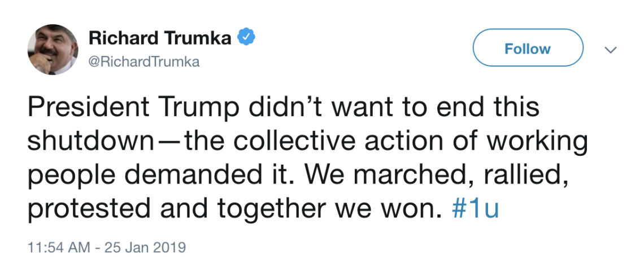The height and width of the screenshot is (263, 644).
Task: Open the Richard Trumka display name link
Action: (x=160, y=38)
